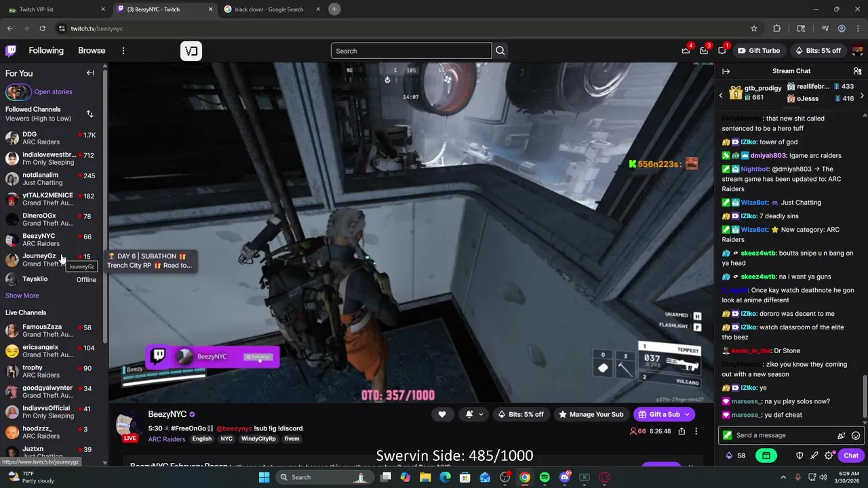Open the ARC Raiders category link
Screen dimensions: 868x488
[167, 439]
